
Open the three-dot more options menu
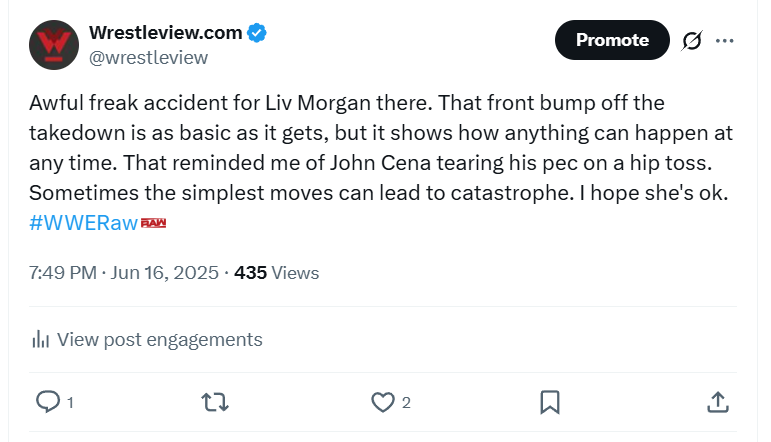point(725,41)
